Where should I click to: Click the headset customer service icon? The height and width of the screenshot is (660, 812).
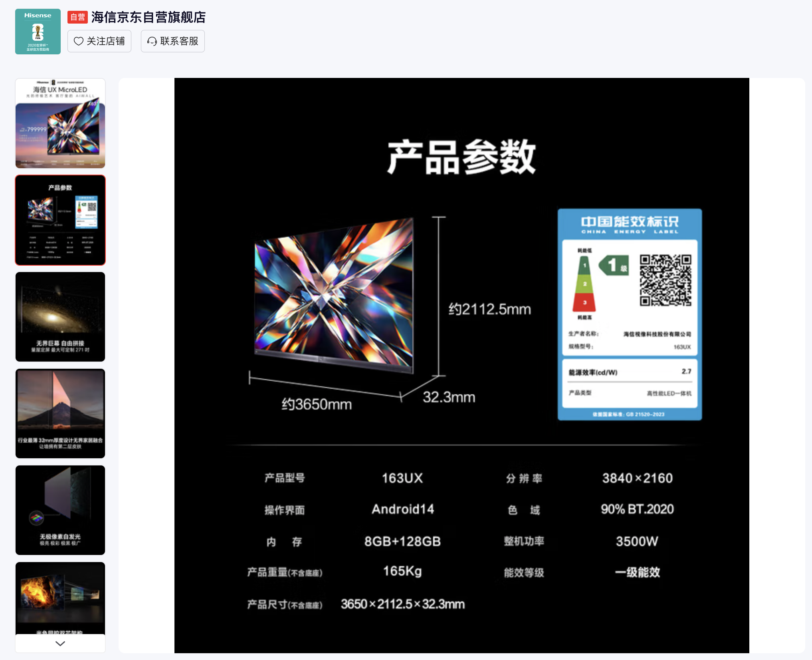[x=152, y=41]
